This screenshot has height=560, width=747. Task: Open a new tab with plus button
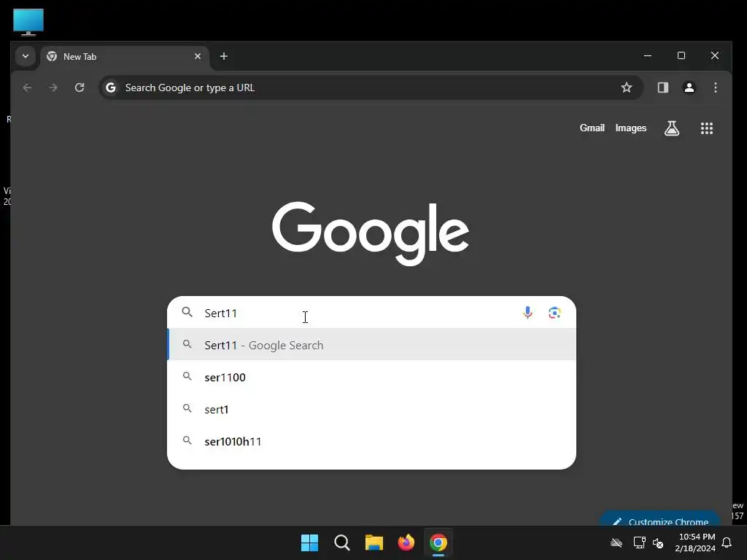223,56
